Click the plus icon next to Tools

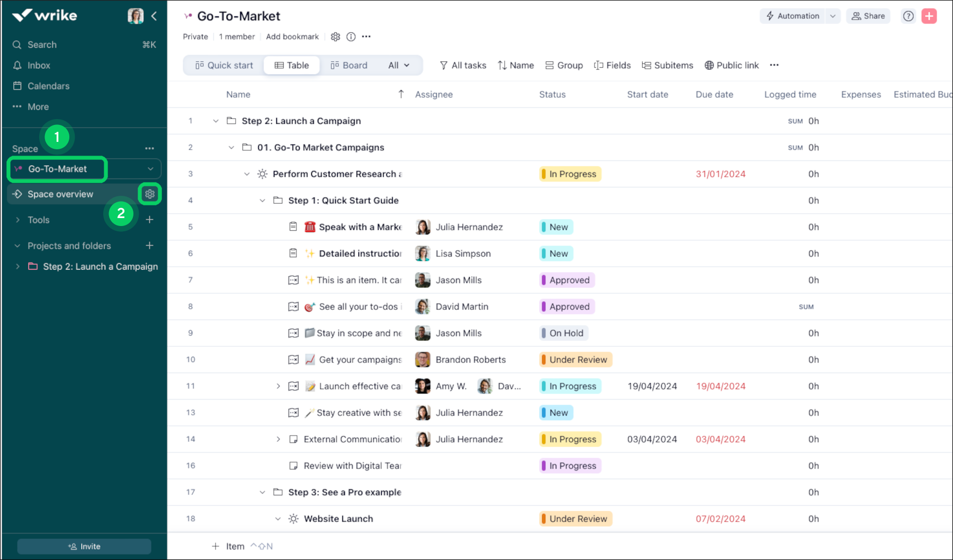(150, 220)
